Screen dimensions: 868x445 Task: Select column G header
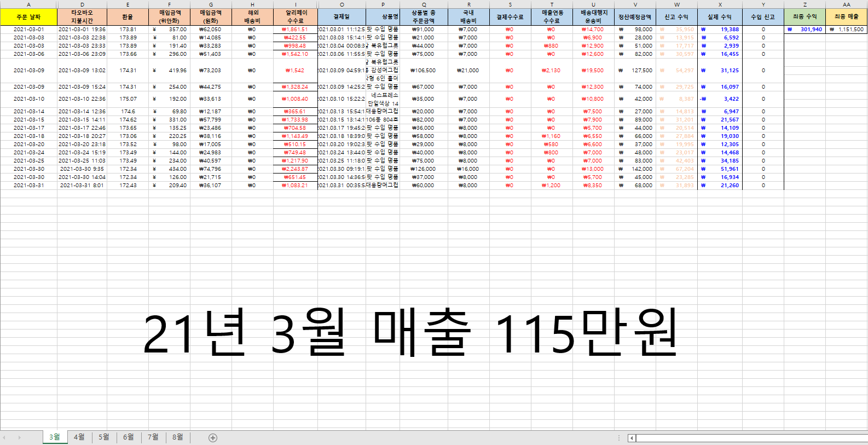[211, 4]
